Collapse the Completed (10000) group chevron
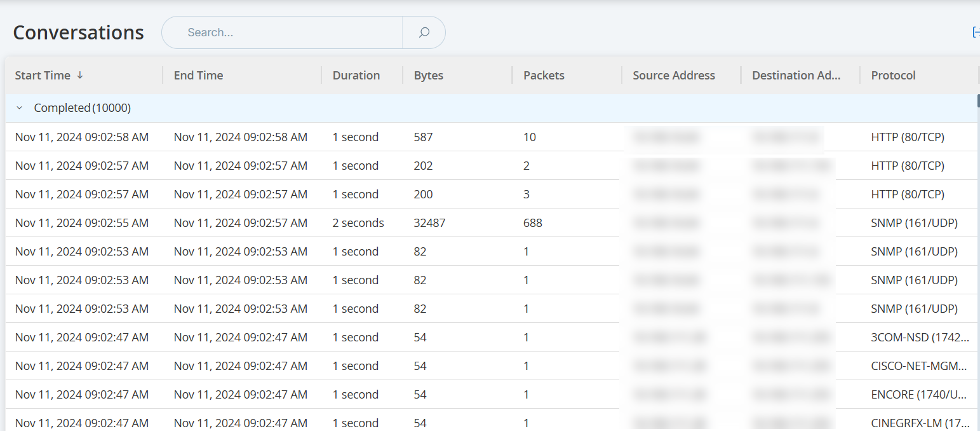 (x=20, y=108)
